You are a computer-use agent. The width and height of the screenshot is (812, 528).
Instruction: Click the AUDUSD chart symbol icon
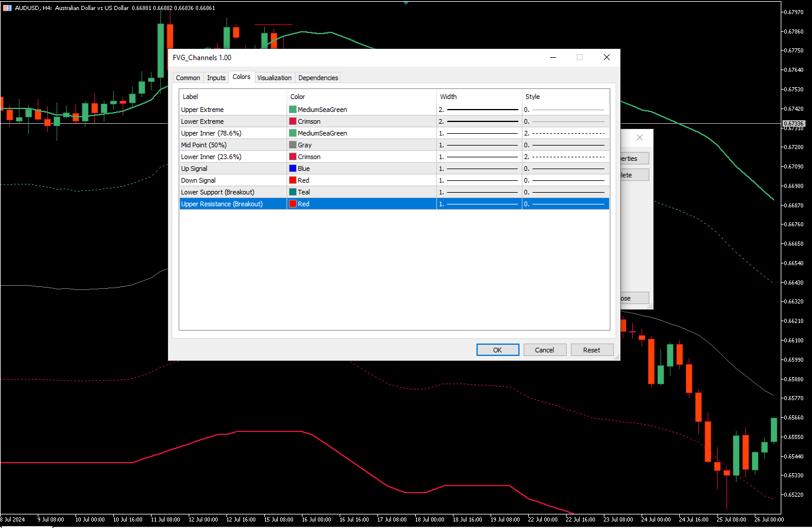click(x=7, y=8)
